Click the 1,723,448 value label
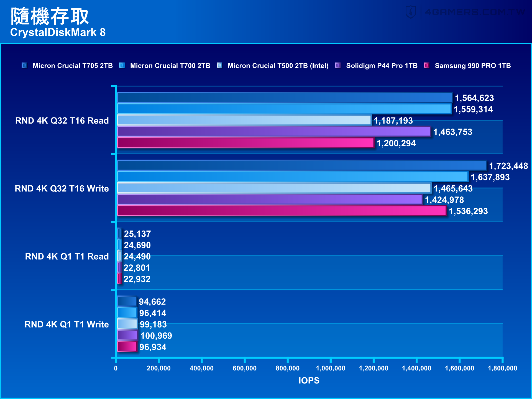This screenshot has height=399, width=532. (x=508, y=166)
